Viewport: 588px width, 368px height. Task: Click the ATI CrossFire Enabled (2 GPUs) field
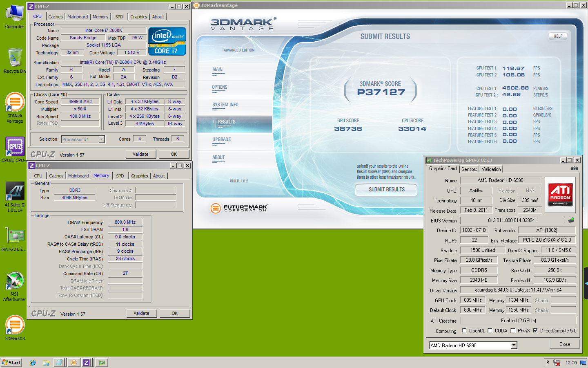[518, 321]
